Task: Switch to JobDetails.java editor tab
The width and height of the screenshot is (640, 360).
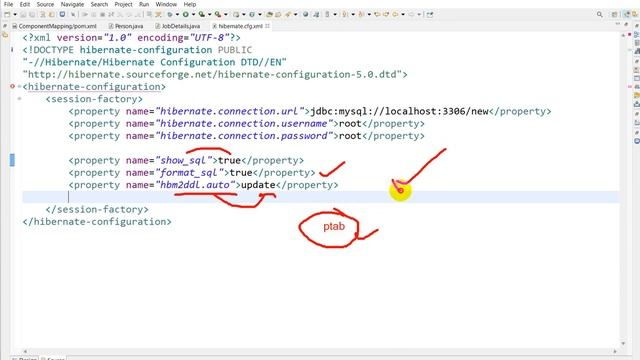Action: (178, 26)
